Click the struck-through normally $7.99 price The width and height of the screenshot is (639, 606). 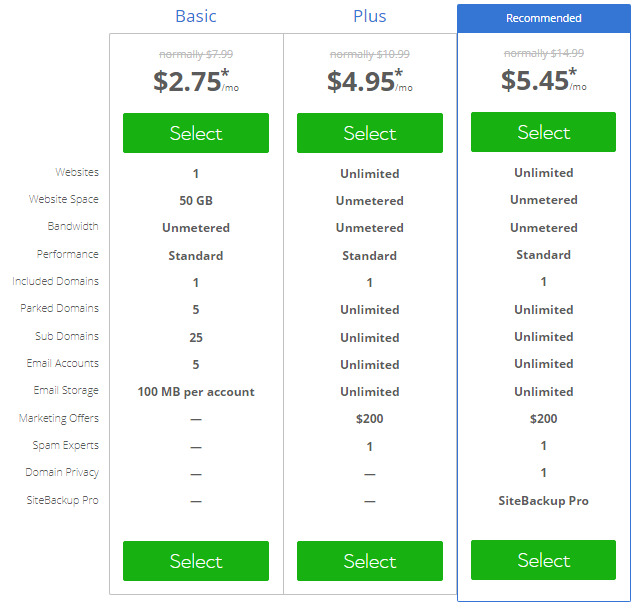(196, 54)
